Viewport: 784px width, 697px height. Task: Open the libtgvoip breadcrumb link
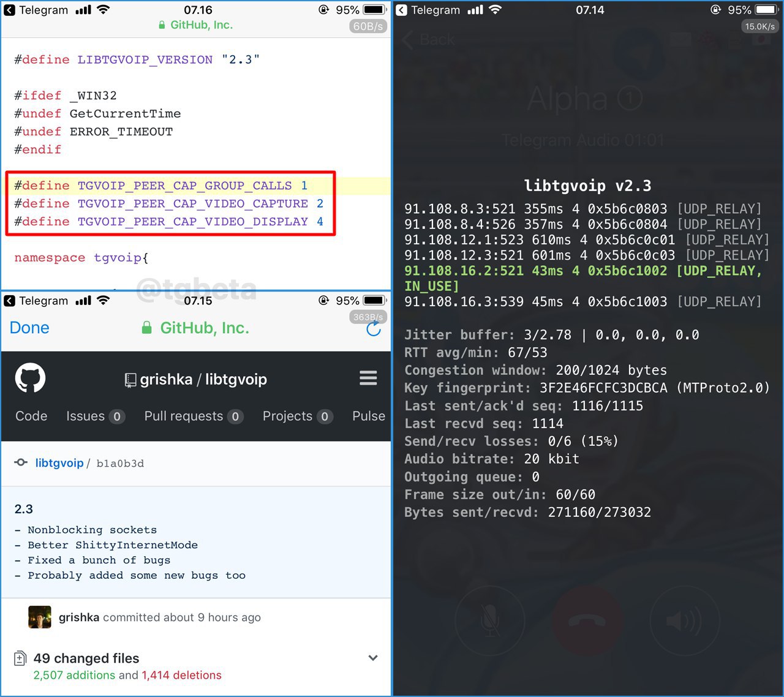59,463
